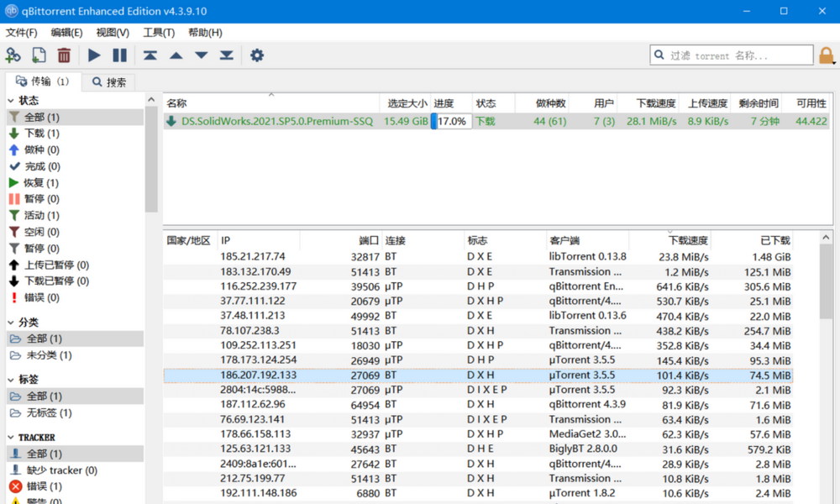The image size is (840, 504).
Task: Click scroll-up arrow of peer list
Action: [826, 237]
